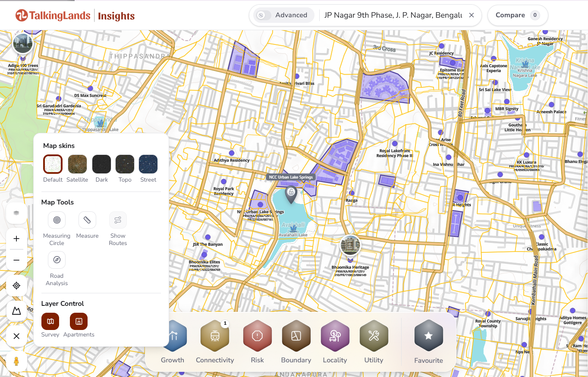Image resolution: width=588 pixels, height=377 pixels.
Task: Select the DS Max Suncrest marker dot
Action: pos(90,88)
